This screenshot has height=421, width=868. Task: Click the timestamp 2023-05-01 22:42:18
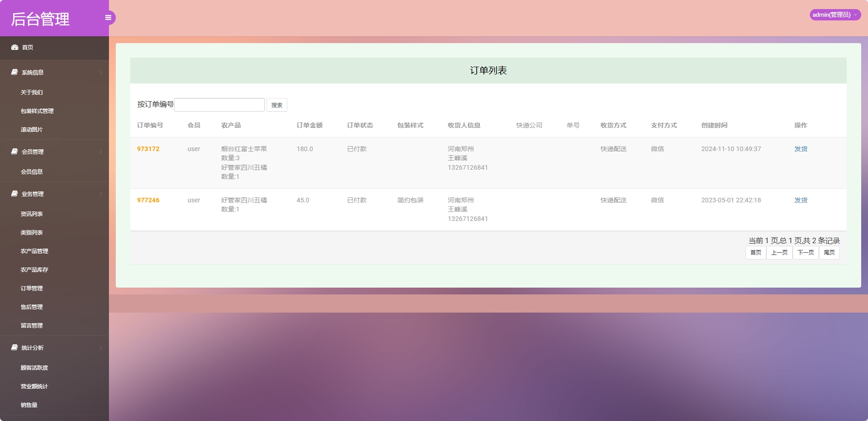tap(731, 200)
